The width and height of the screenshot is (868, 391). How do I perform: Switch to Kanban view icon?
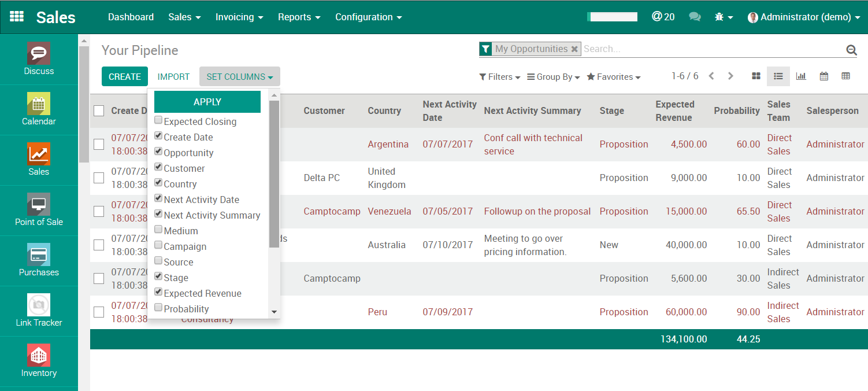pyautogui.click(x=756, y=76)
